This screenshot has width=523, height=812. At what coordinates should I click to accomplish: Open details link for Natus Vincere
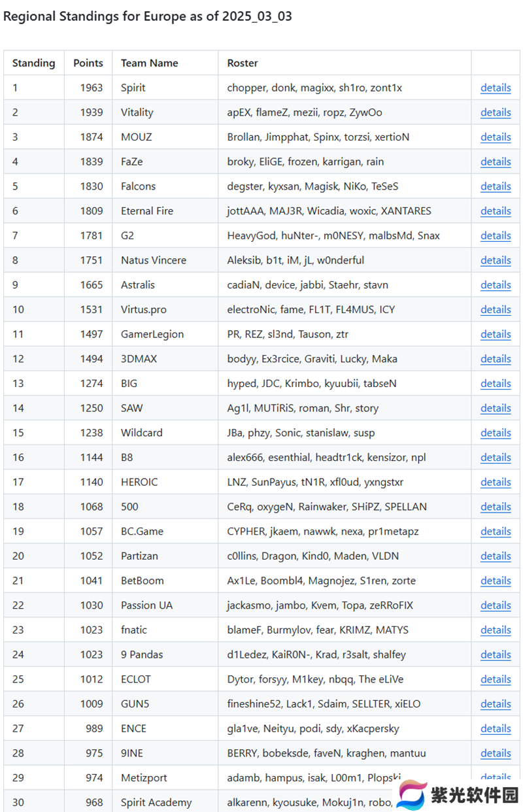496,260
